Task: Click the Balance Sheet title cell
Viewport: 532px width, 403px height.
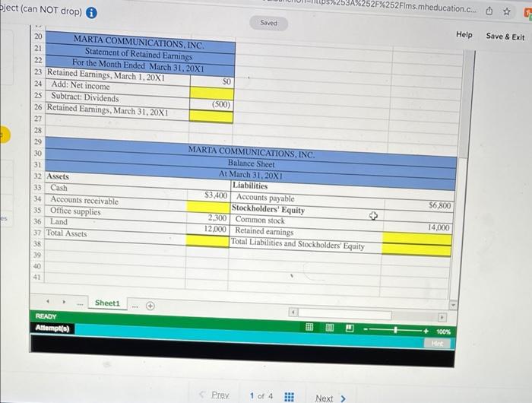Action: click(251, 163)
